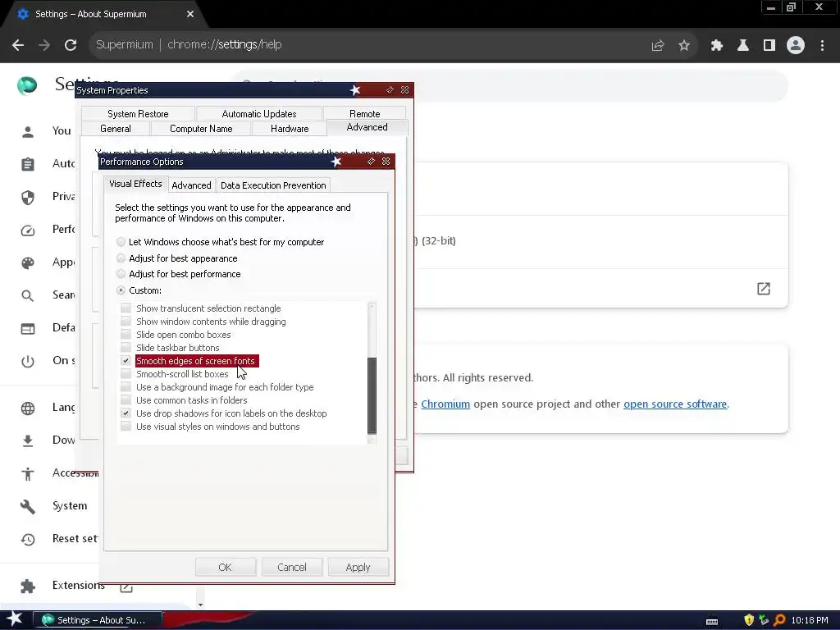
Task: Open Performance gauge icon in sidebar
Action: (28, 231)
